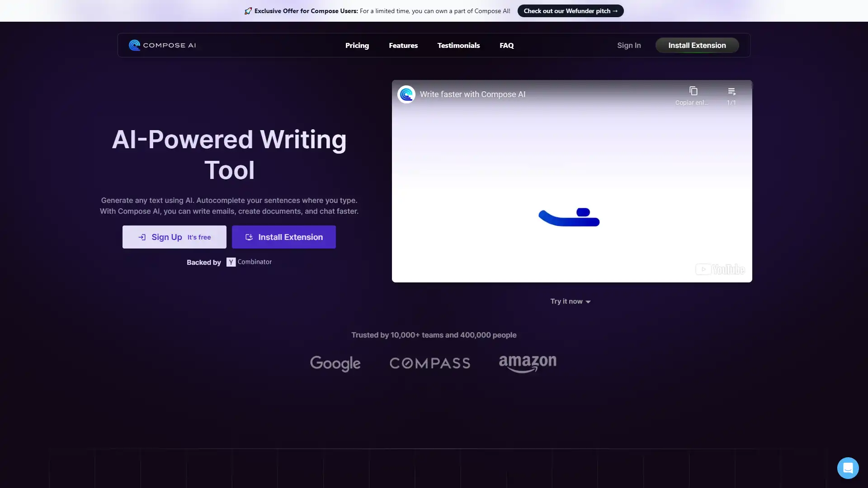Open the Pricing page tab
The height and width of the screenshot is (488, 868).
tap(357, 45)
